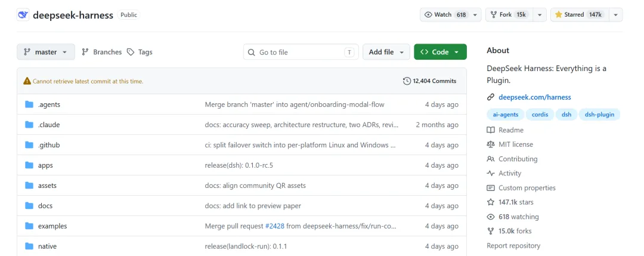Image resolution: width=644 pixels, height=256 pixels.
Task: Click the eye icon beside 618 watching
Action: [x=490, y=217]
